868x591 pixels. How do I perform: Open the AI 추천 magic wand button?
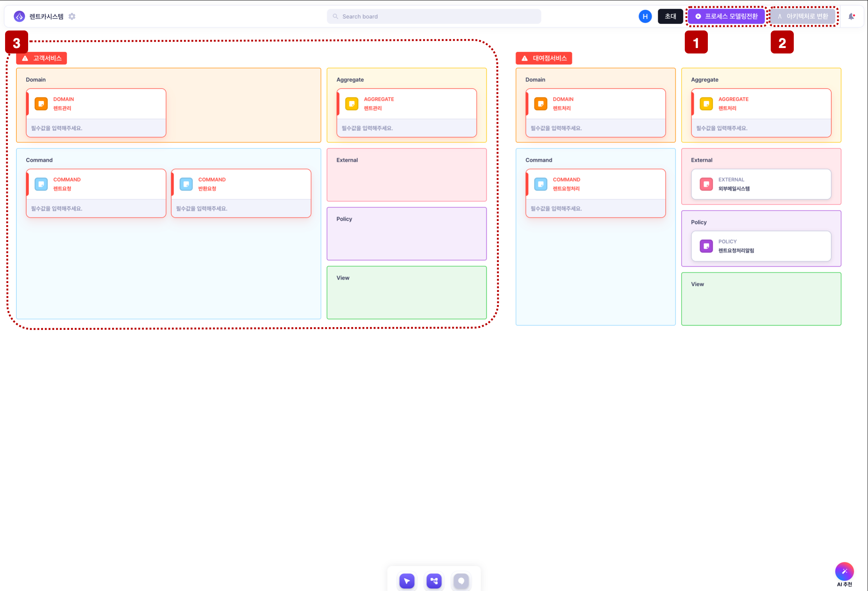pos(844,571)
